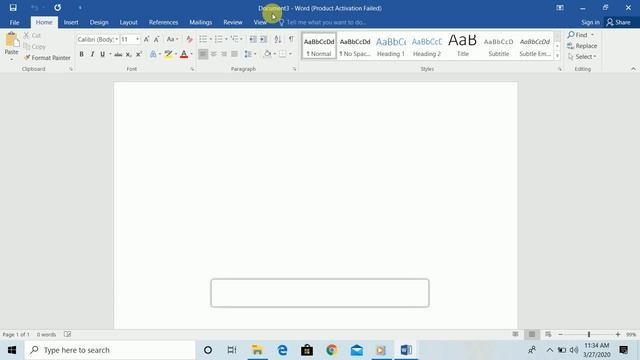Open Google Chrome from the taskbar
Viewport: 640px width, 360px height.
coord(331,350)
